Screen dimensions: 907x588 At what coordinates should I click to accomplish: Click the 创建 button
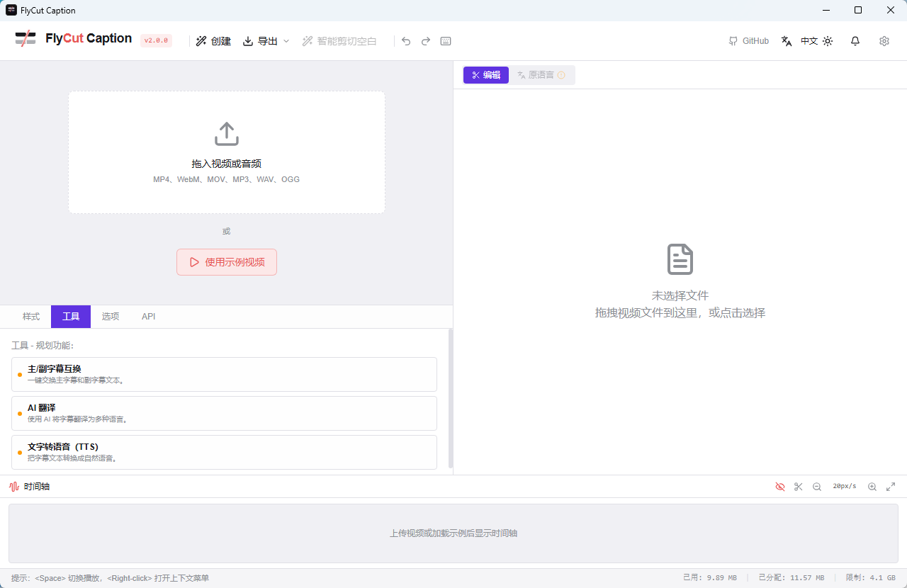pyautogui.click(x=213, y=41)
